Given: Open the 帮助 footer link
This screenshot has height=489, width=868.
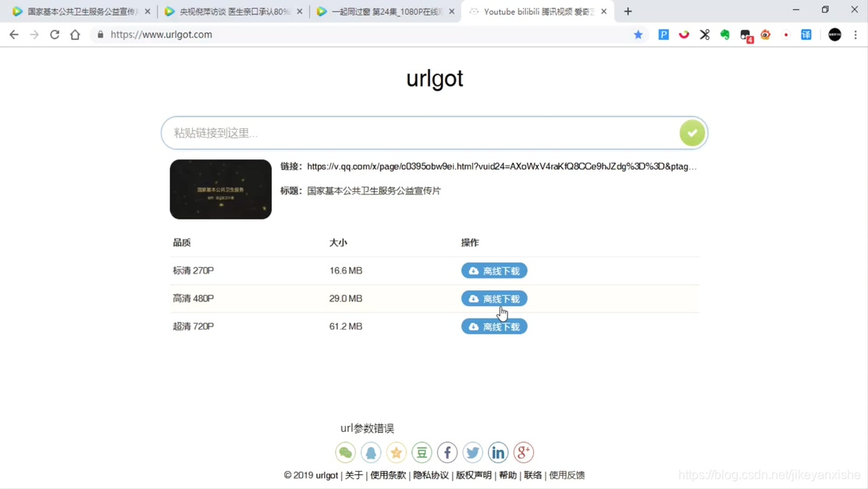Looking at the screenshot, I should click(507, 475).
